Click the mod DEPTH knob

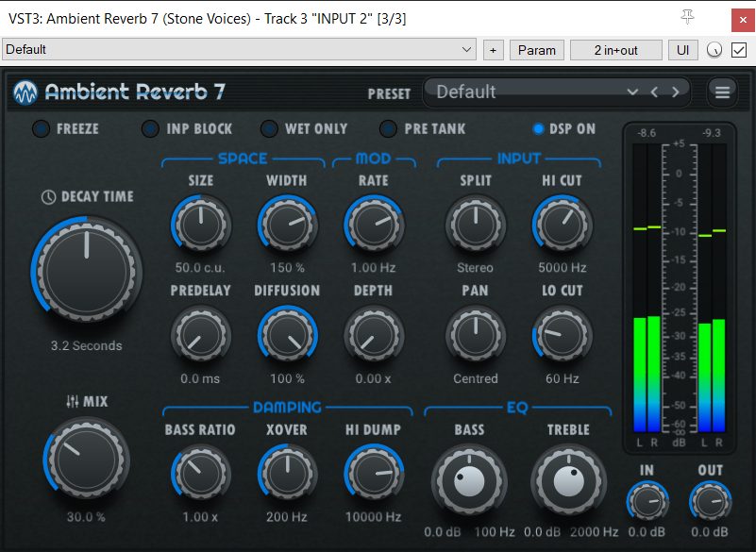pyautogui.click(x=374, y=335)
